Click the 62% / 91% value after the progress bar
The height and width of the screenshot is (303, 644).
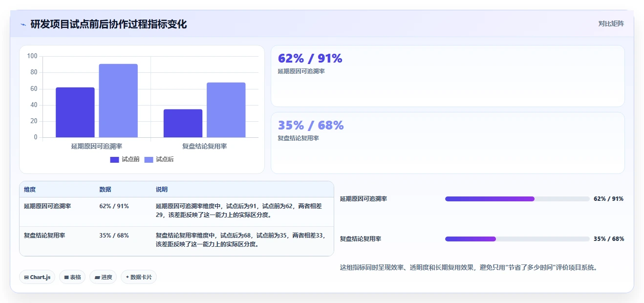click(x=608, y=199)
